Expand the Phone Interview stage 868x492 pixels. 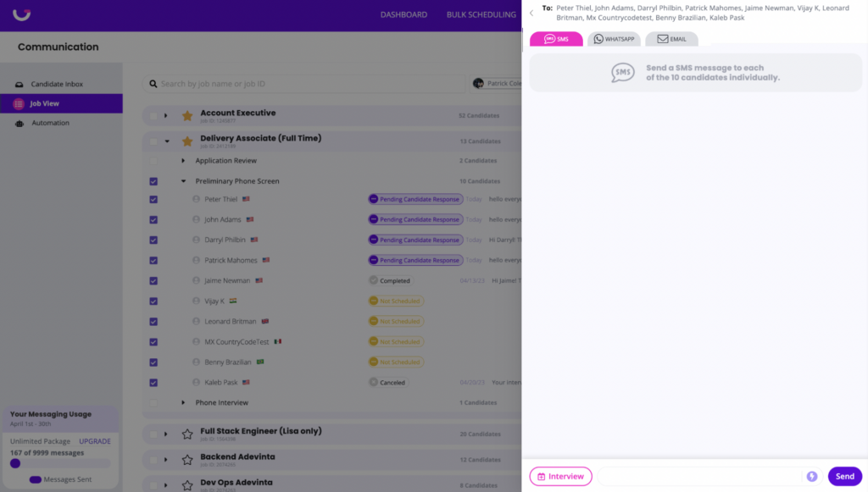coord(183,402)
